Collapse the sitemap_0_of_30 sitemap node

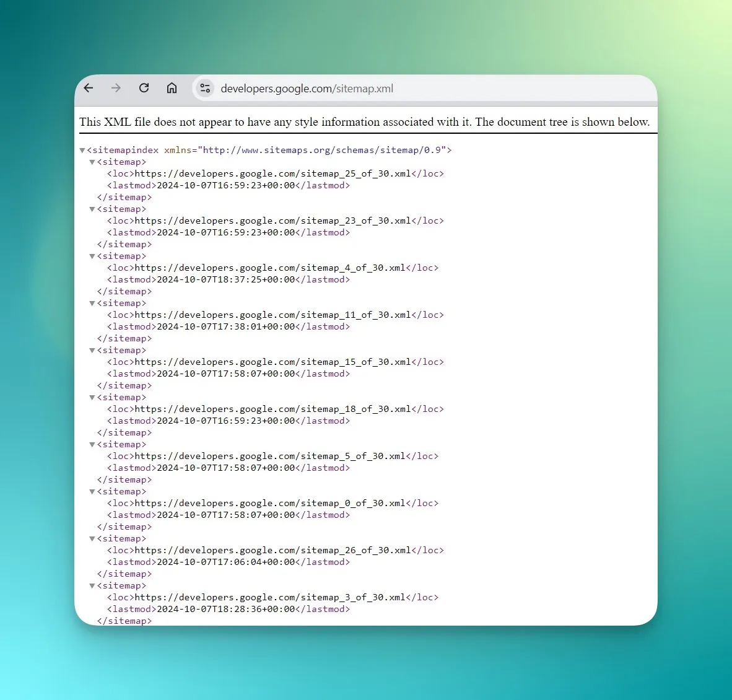tap(92, 492)
